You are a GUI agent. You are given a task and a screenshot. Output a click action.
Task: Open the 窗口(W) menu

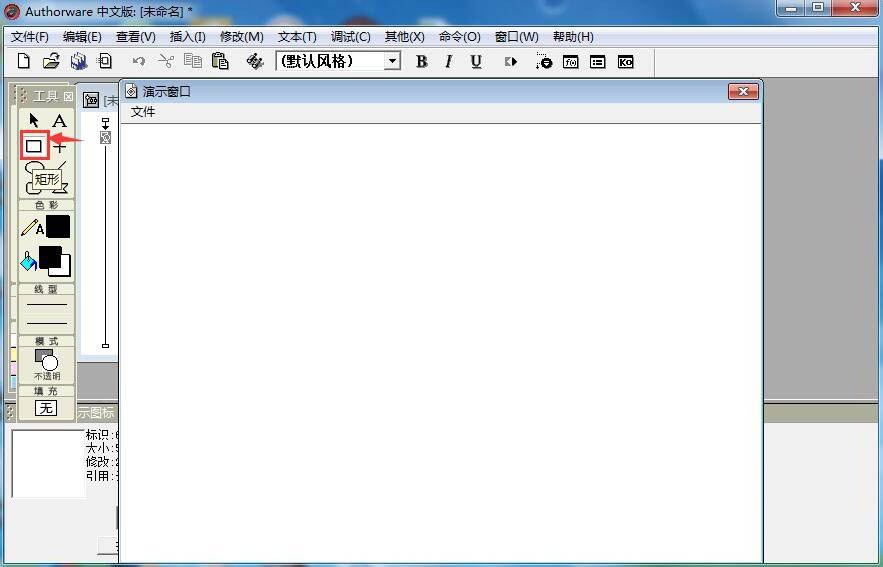516,37
